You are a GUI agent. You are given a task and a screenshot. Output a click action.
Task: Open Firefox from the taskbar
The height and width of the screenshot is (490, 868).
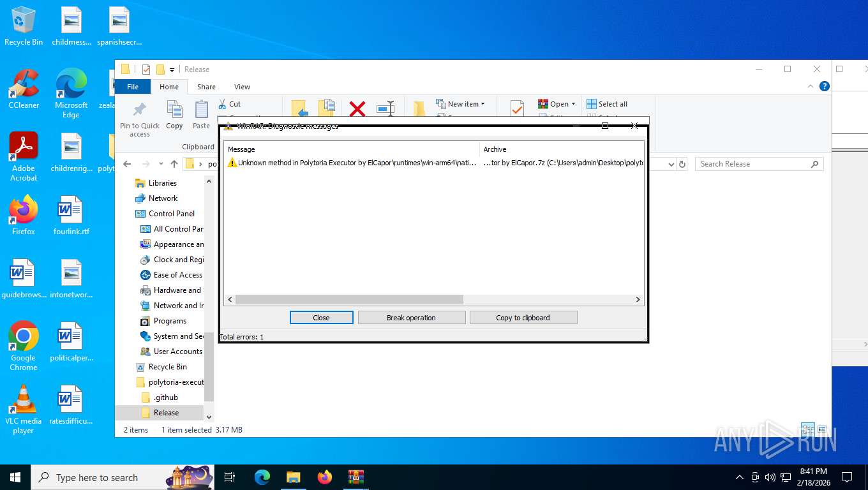click(325, 477)
